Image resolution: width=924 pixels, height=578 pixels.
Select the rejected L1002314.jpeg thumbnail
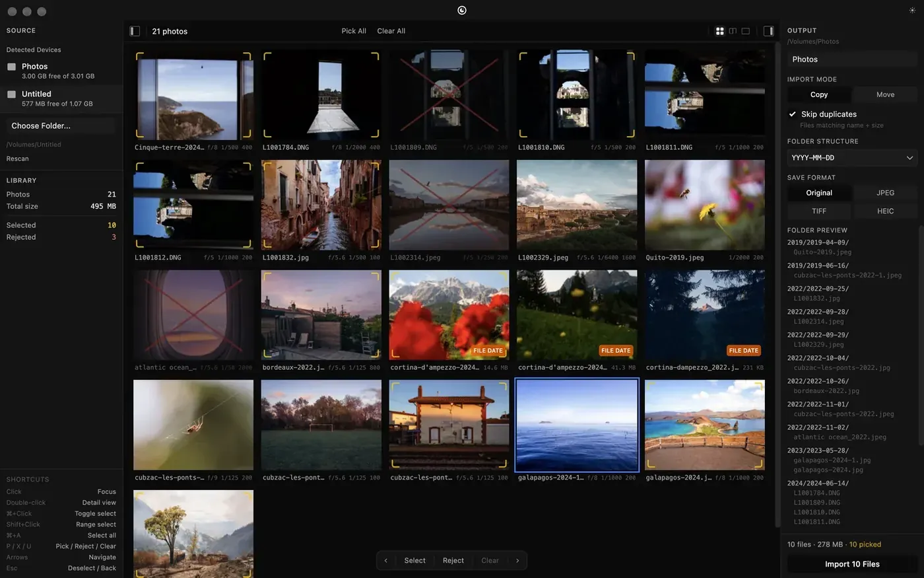[x=449, y=205]
